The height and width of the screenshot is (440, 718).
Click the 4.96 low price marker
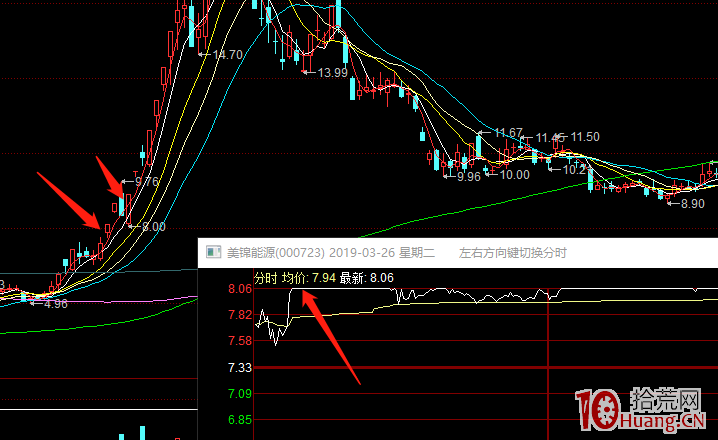point(56,304)
